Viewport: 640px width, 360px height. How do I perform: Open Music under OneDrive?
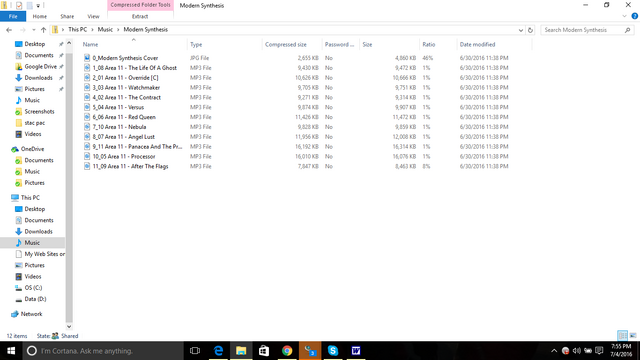tap(32, 171)
